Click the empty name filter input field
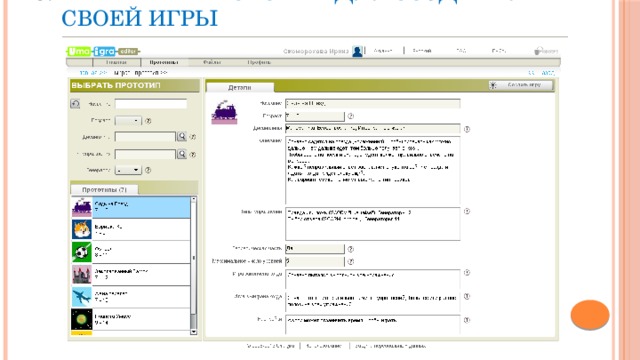The width and height of the screenshot is (640, 360). [x=151, y=104]
